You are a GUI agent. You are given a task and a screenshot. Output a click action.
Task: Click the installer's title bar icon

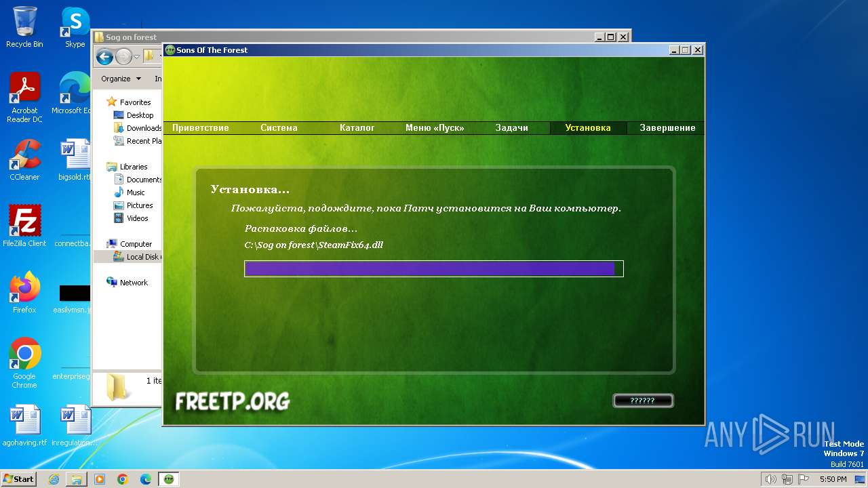point(170,50)
